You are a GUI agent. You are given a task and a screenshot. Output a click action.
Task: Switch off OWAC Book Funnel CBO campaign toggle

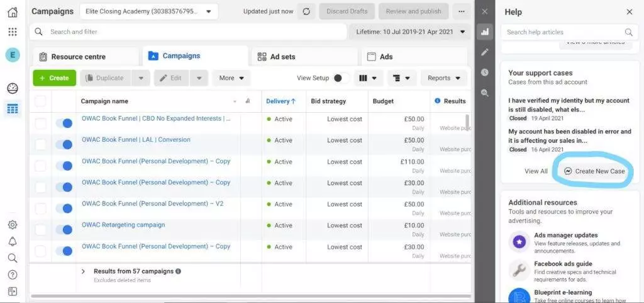coord(64,123)
